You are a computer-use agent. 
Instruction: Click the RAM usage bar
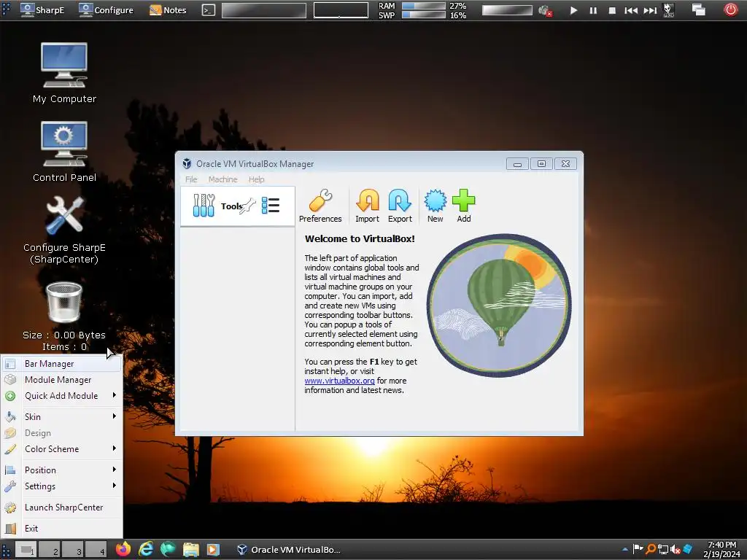click(424, 6)
